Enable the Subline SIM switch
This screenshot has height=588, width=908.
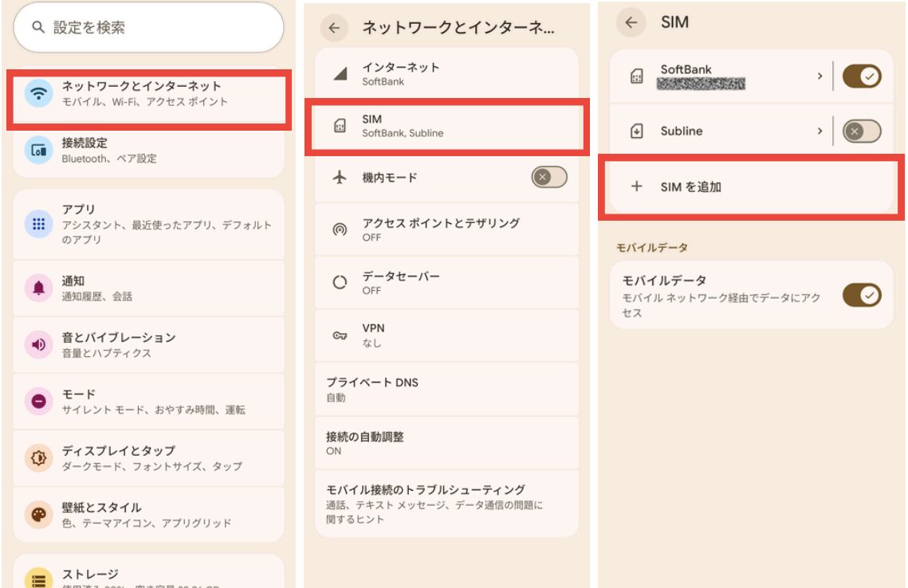coord(861,131)
